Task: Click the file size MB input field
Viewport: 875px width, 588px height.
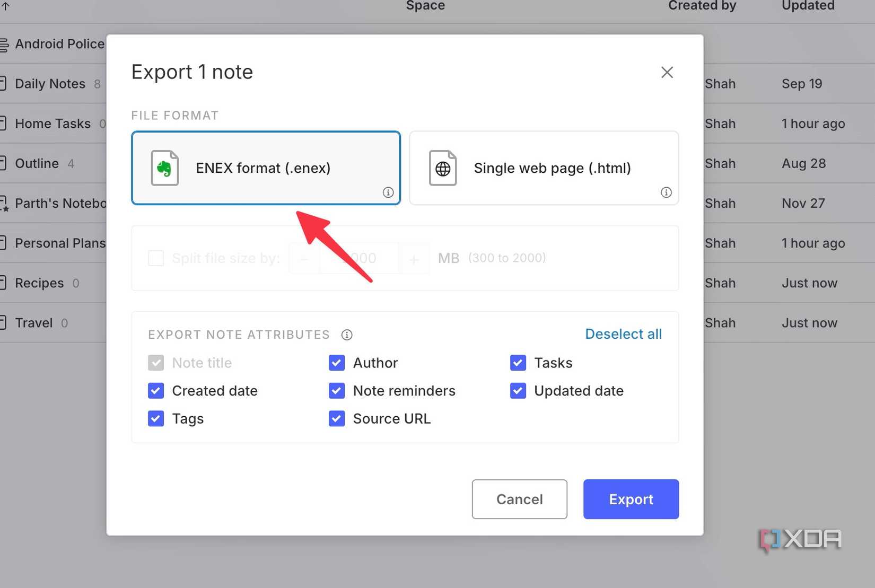Action: [x=359, y=258]
